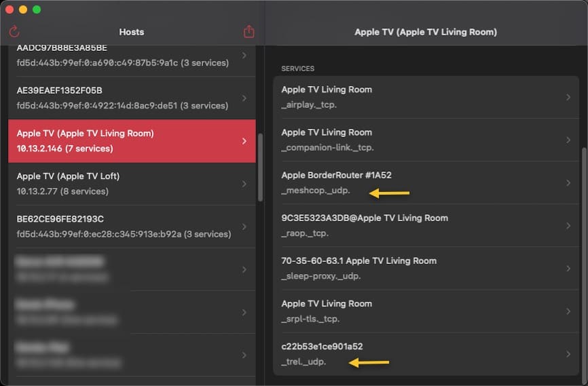Refresh the Hosts list
588x386 pixels.
14,31
